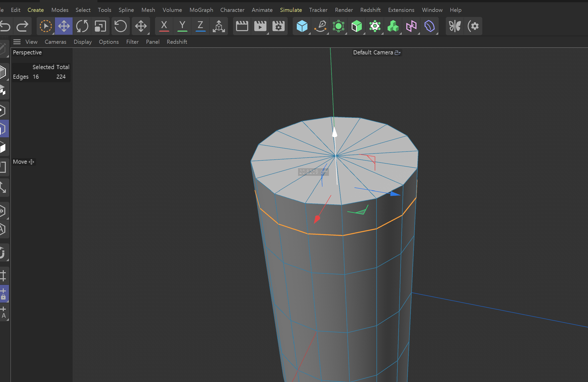Viewport: 588px width, 382px height.
Task: Toggle the X axis lock
Action: [164, 26]
